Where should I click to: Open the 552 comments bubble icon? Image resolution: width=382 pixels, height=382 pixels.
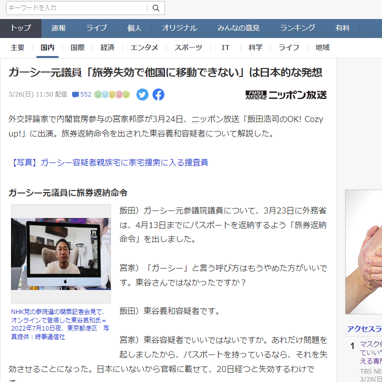tap(75, 95)
